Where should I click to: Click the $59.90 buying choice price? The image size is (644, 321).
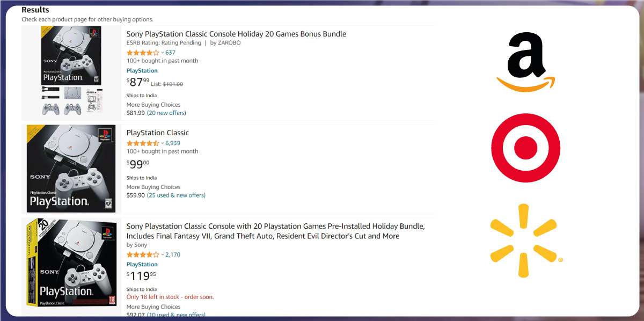[136, 195]
